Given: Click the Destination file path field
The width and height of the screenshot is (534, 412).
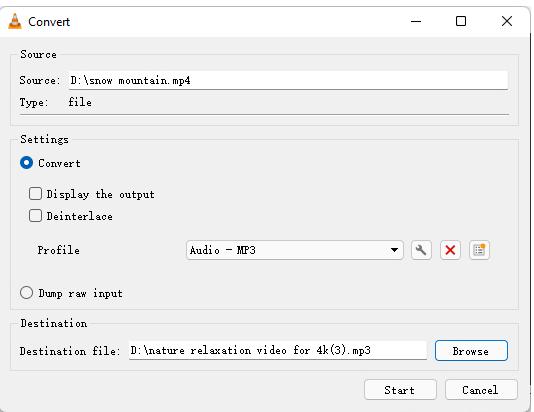Looking at the screenshot, I should (x=278, y=350).
